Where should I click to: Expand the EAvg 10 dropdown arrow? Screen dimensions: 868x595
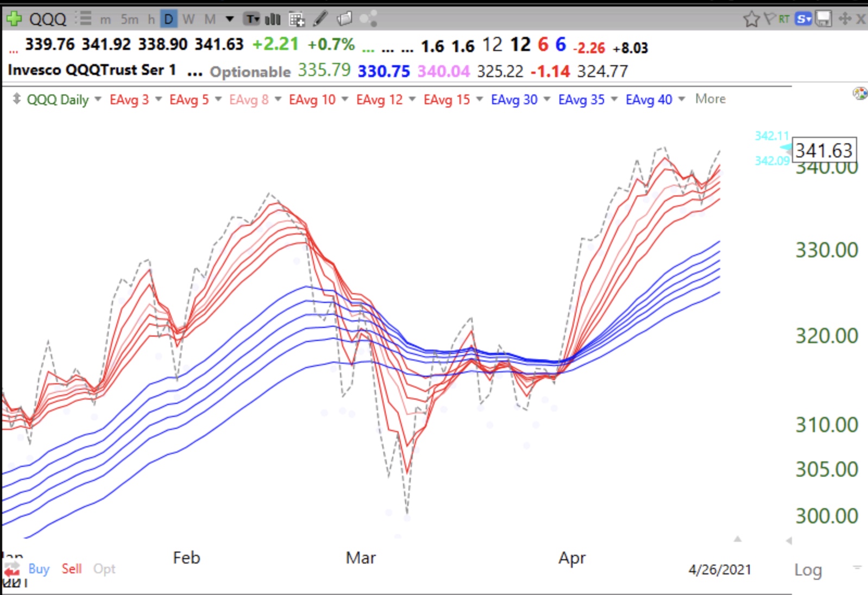coord(345,99)
